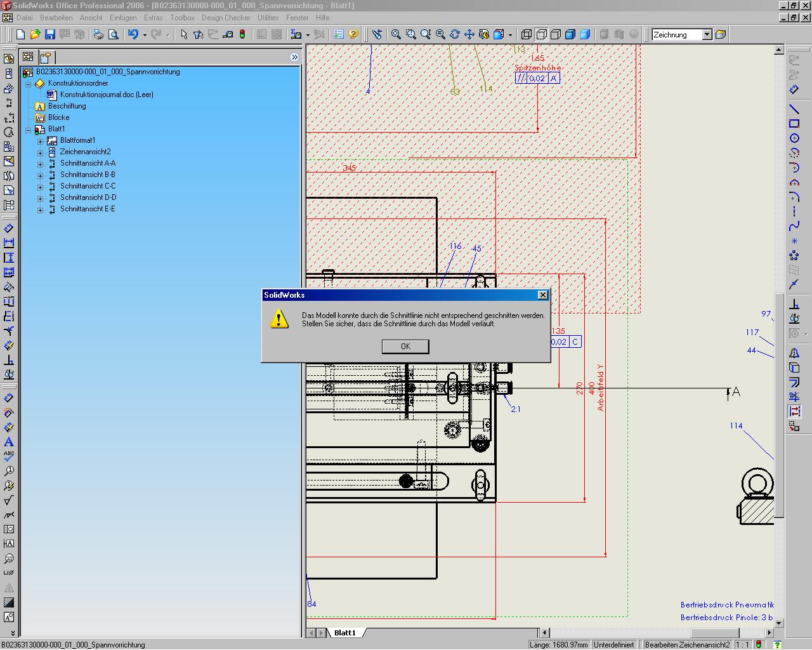Click the vertical scrollbar down arrow
The image size is (812, 650).
(779, 623)
